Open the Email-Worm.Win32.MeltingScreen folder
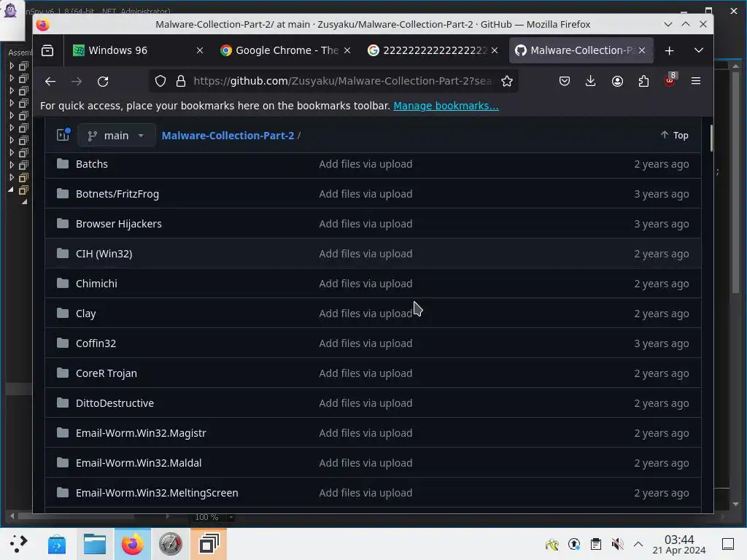 tap(157, 493)
